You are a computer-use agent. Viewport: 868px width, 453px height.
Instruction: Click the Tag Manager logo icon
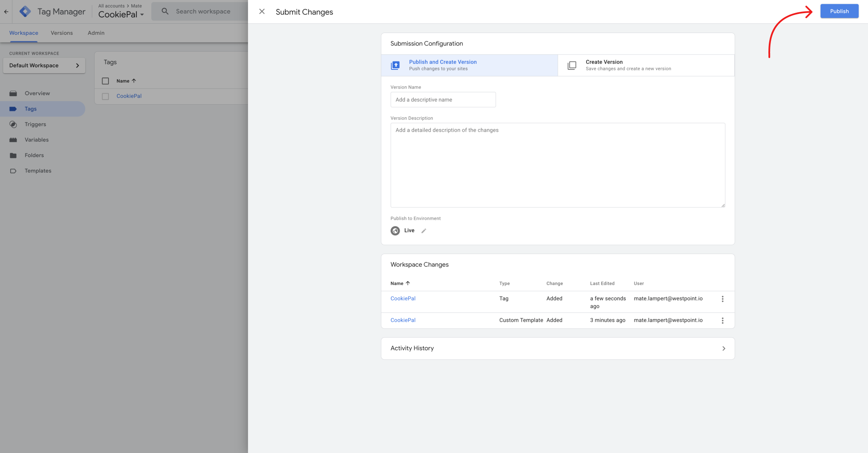[x=25, y=11]
